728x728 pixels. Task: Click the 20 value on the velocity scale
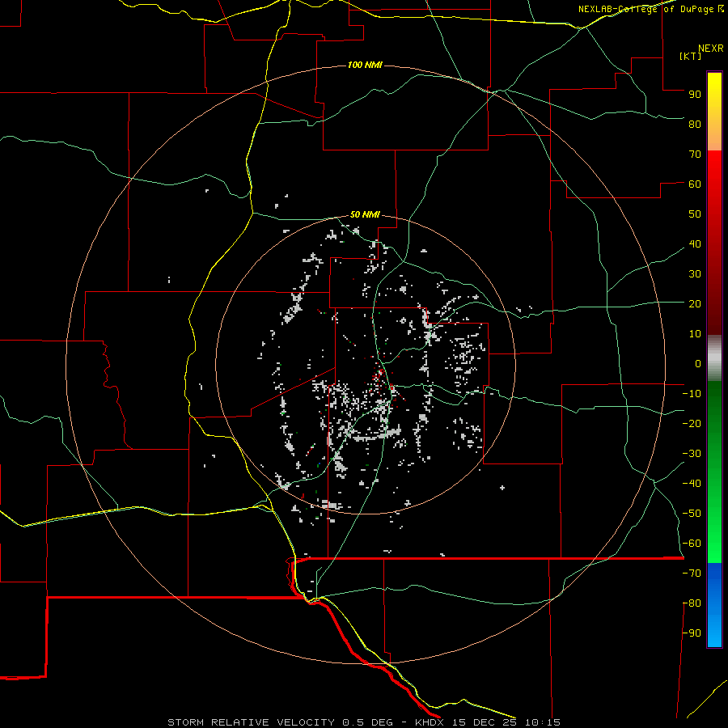pyautogui.click(x=695, y=303)
